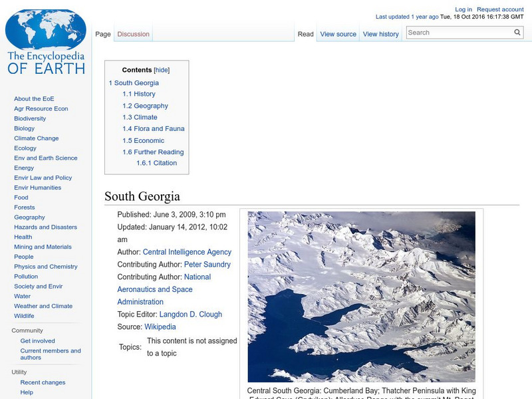Click the Log in link
532x399 pixels.
coord(464,9)
